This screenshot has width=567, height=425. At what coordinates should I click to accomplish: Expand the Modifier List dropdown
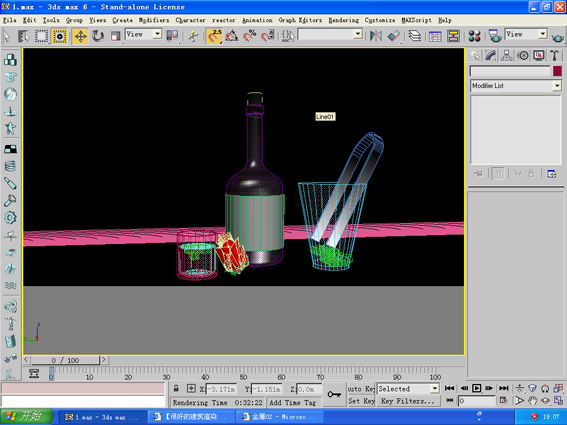[516, 86]
